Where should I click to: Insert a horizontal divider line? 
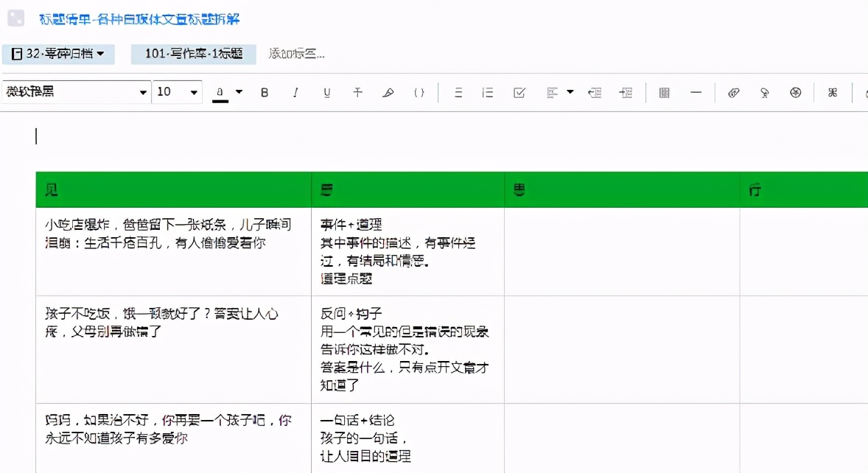click(x=696, y=93)
